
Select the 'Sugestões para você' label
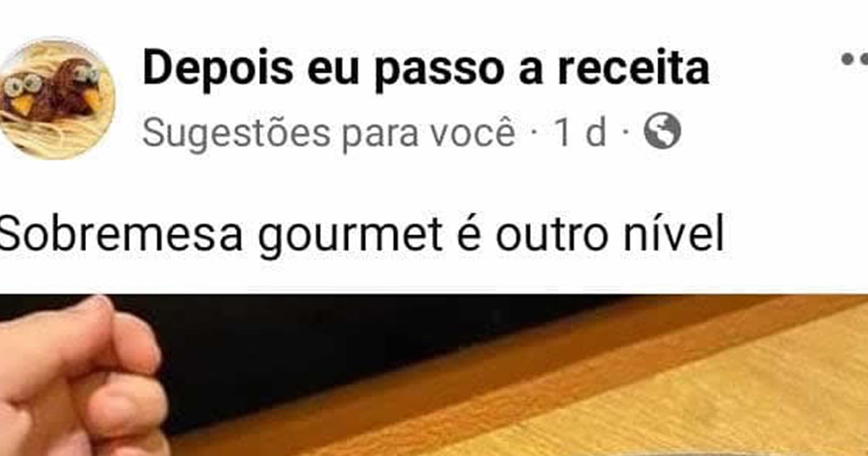(x=328, y=134)
